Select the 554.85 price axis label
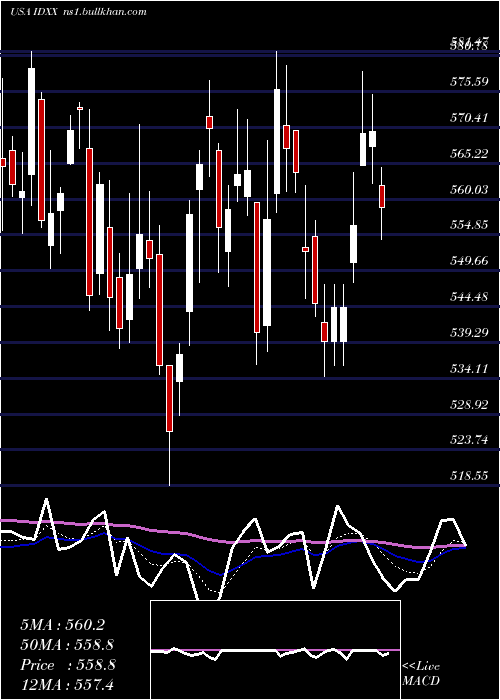 [470, 225]
